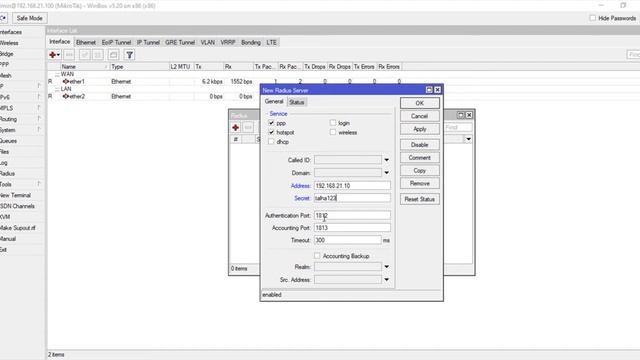The image size is (640, 360).
Task: Select ether1 interface icon
Action: 66,82
